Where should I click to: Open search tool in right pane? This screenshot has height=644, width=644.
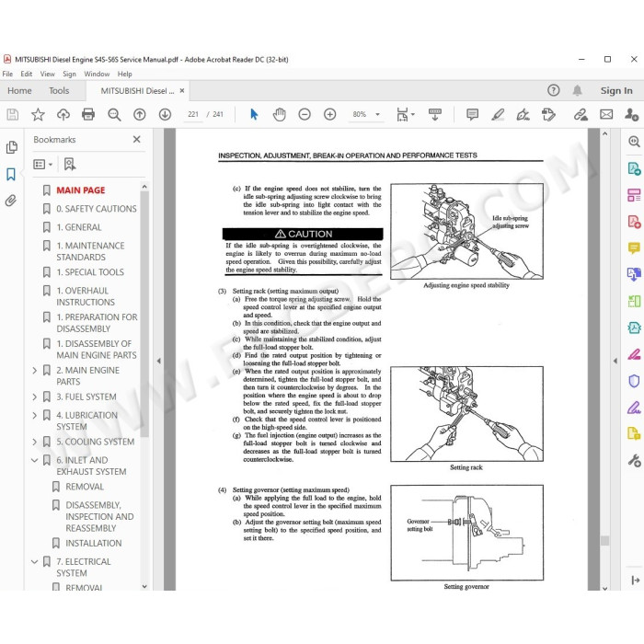pos(634,142)
